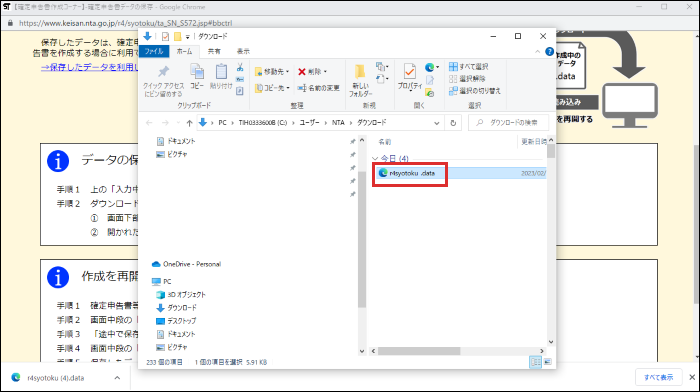Open Copy to (コピー先) dropdown
Screen dimensions: 700x392
click(272, 88)
